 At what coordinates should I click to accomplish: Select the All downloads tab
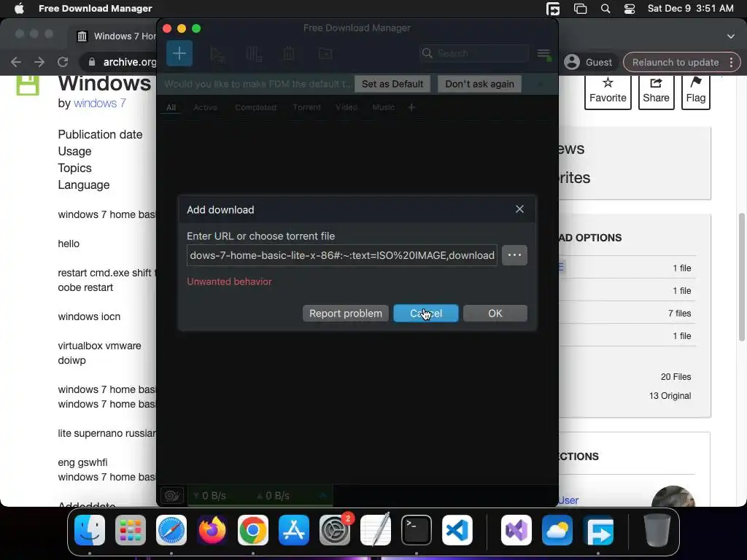pos(171,108)
